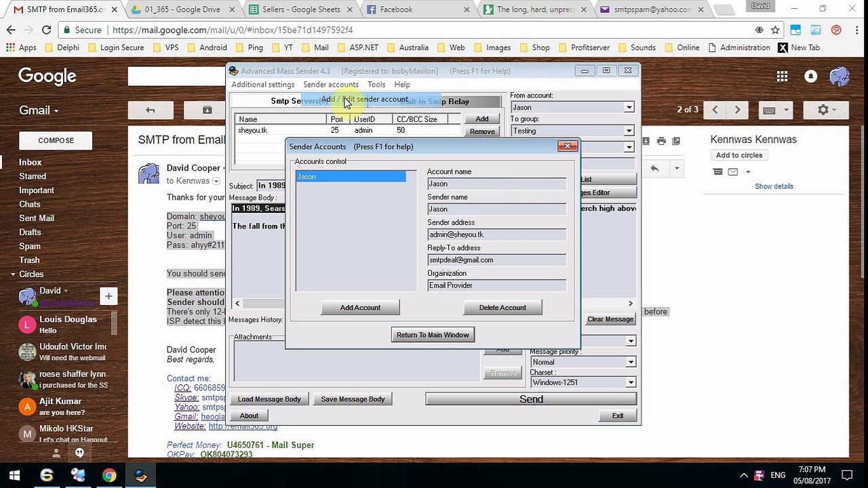
Task: Open conversation in a new window
Action: click(x=676, y=141)
